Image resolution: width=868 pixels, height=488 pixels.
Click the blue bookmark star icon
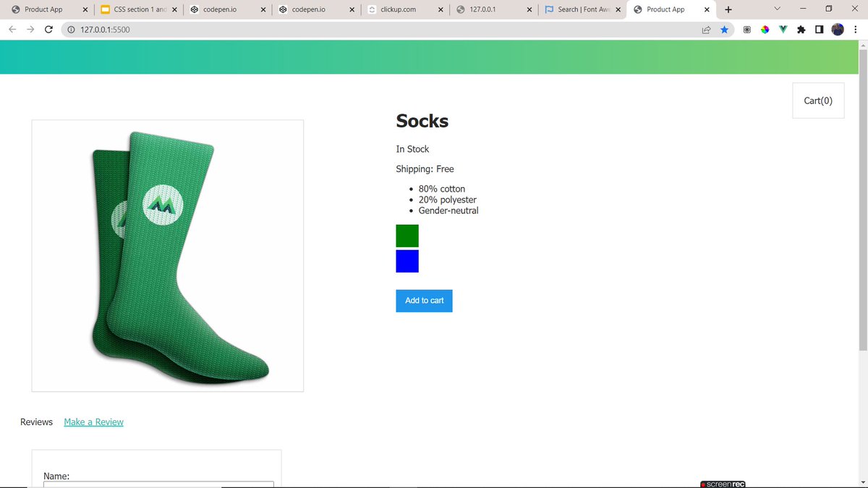[x=724, y=30]
